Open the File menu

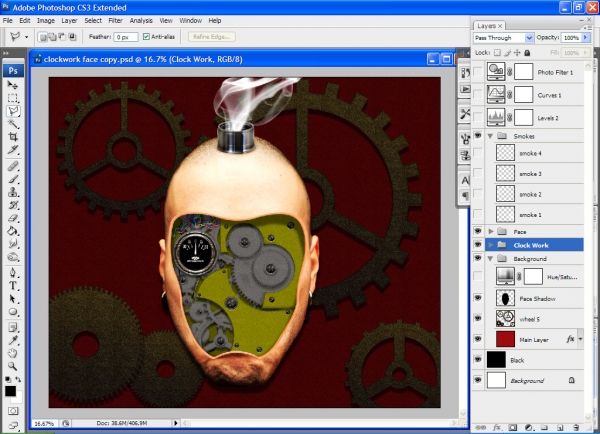pyautogui.click(x=8, y=21)
